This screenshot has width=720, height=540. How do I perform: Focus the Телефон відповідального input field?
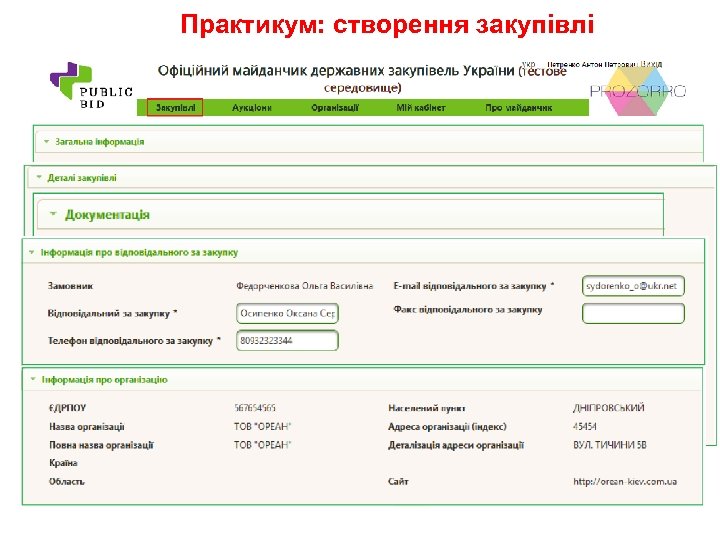pos(287,340)
